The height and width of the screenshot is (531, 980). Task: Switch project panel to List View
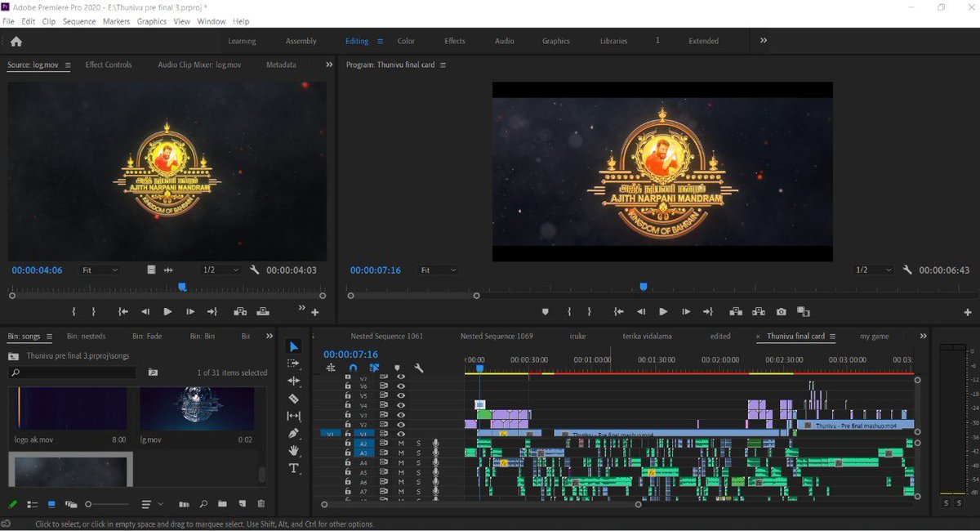coord(33,504)
